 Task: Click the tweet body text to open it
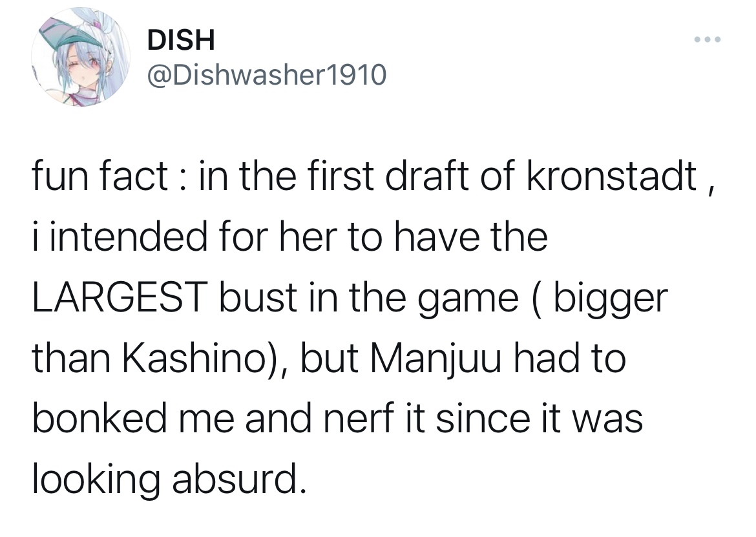[x=372, y=328]
